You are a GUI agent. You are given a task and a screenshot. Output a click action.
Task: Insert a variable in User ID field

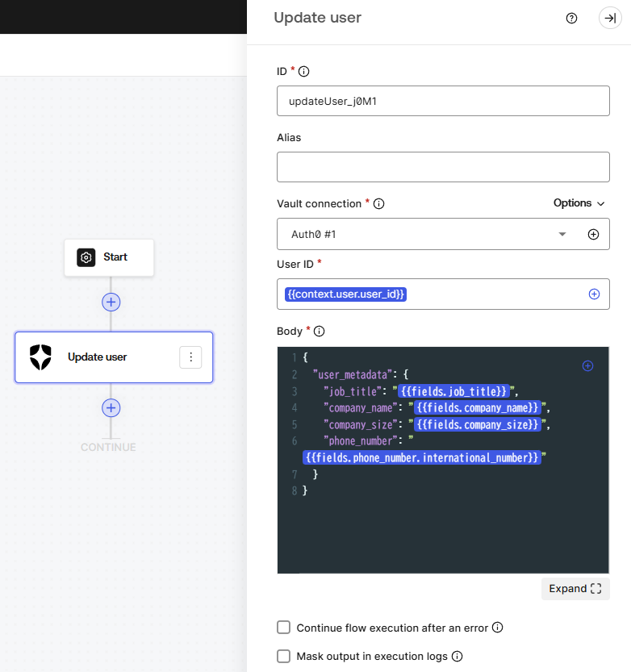click(x=594, y=294)
